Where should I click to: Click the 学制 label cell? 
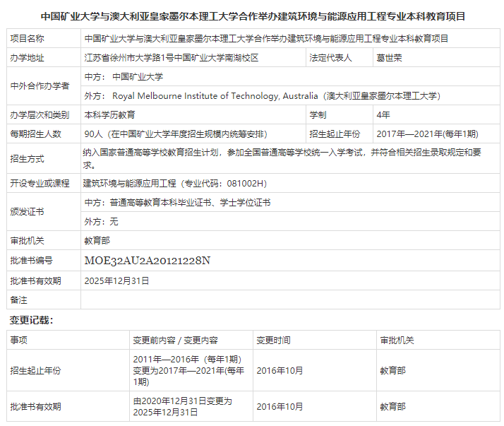pyautogui.click(x=340, y=115)
